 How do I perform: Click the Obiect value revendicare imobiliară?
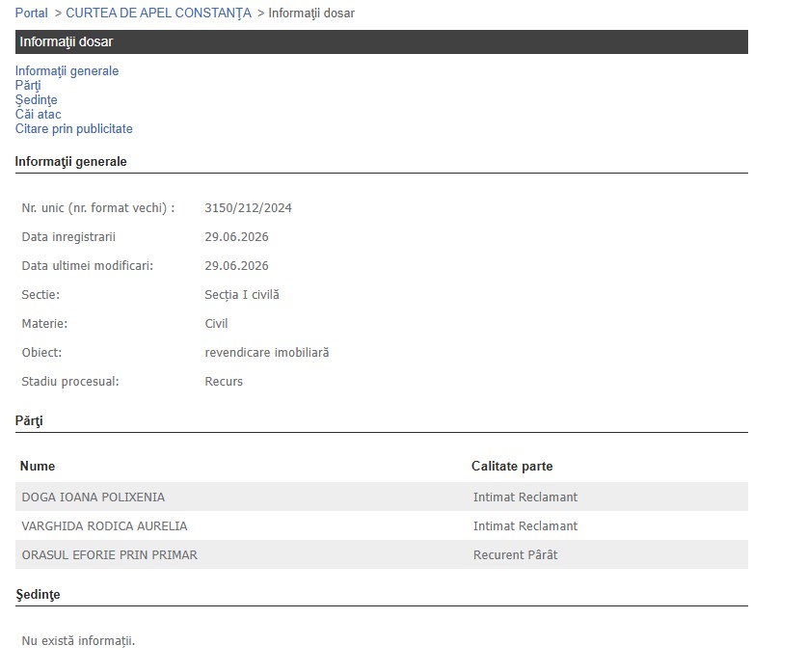[267, 353]
